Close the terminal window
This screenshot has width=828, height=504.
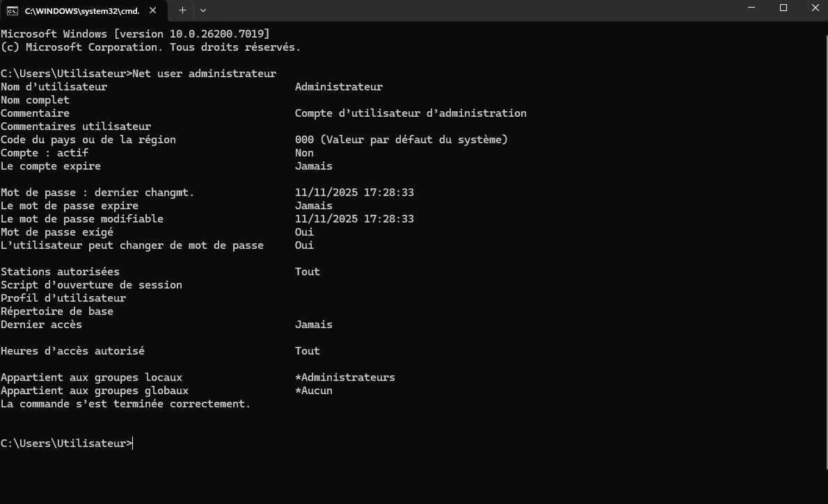814,8
